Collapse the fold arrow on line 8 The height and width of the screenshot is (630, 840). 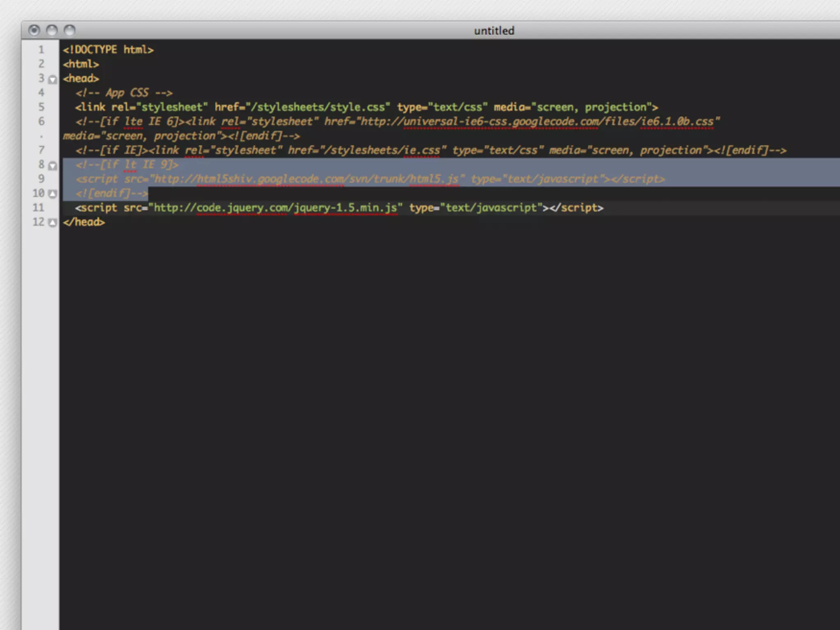coord(52,166)
